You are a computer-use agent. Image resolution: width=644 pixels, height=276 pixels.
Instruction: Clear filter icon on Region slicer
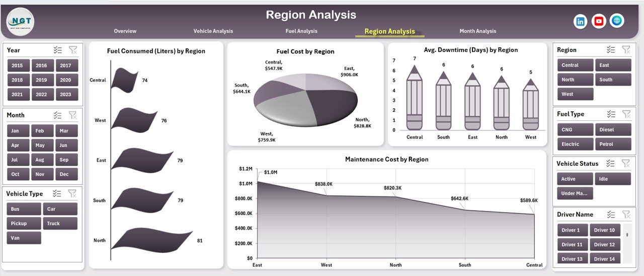[x=626, y=49]
